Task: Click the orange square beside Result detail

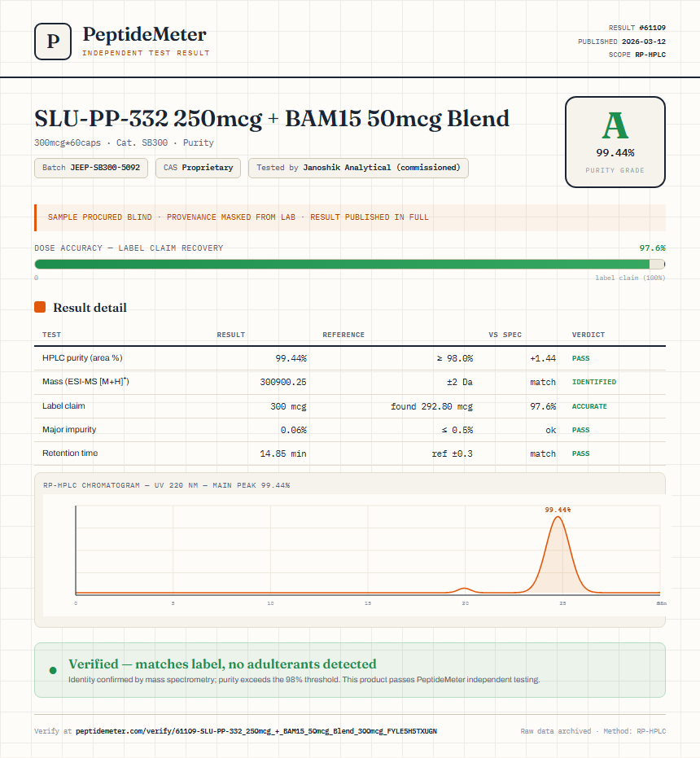Action: pos(40,307)
